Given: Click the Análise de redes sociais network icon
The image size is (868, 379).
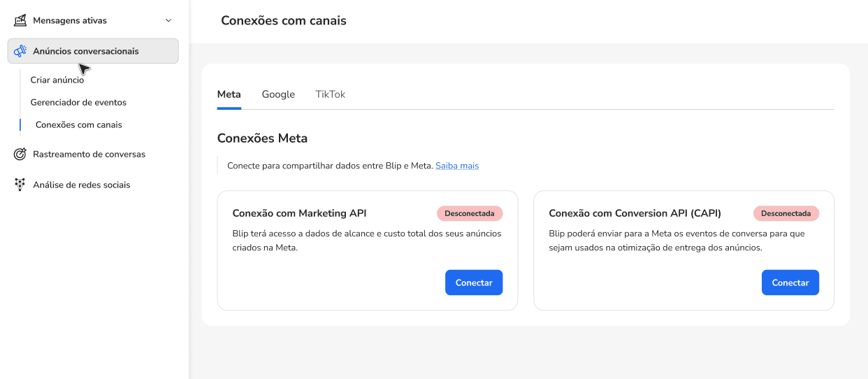Looking at the screenshot, I should (x=20, y=185).
